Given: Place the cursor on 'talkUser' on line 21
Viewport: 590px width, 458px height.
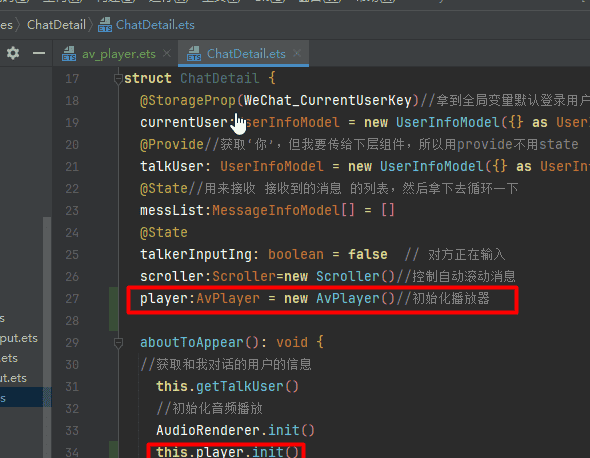Looking at the screenshot, I should (172, 166).
